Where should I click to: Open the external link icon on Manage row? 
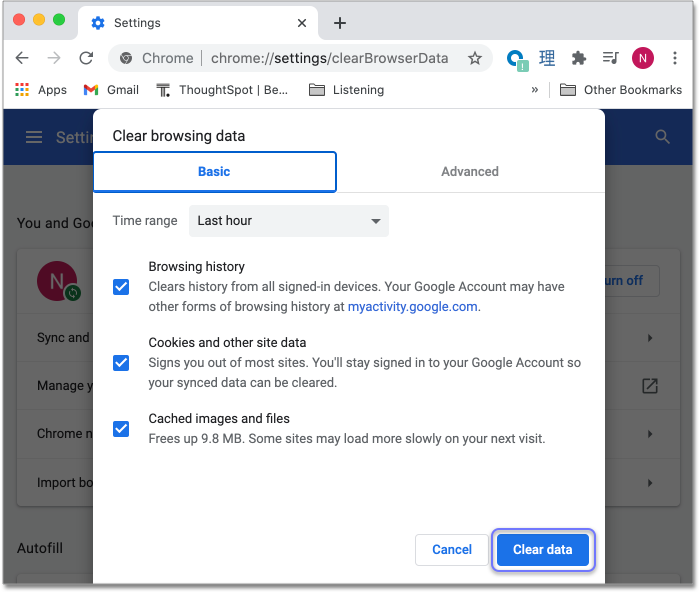650,386
